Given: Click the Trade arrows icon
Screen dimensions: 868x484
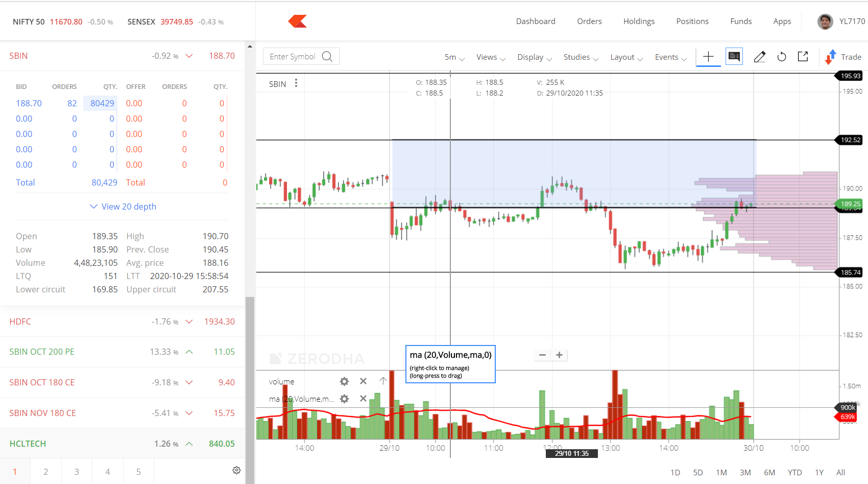Looking at the screenshot, I should [830, 57].
